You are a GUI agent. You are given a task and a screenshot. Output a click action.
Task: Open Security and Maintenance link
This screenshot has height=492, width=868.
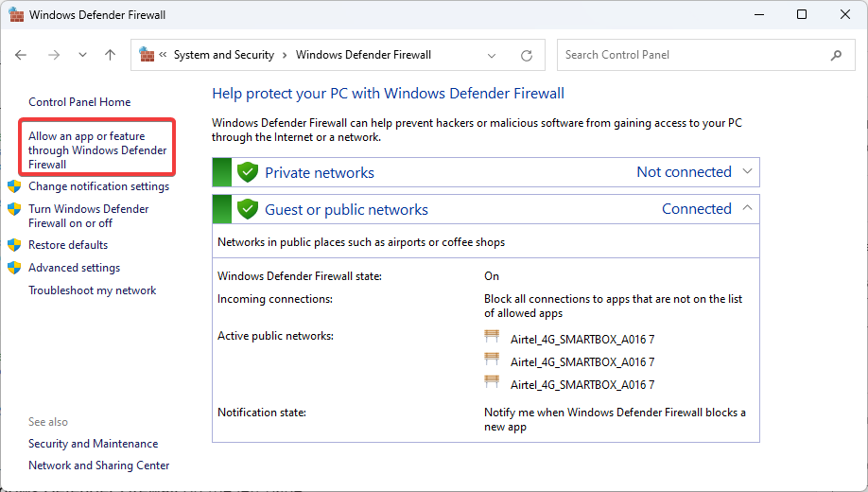(93, 444)
